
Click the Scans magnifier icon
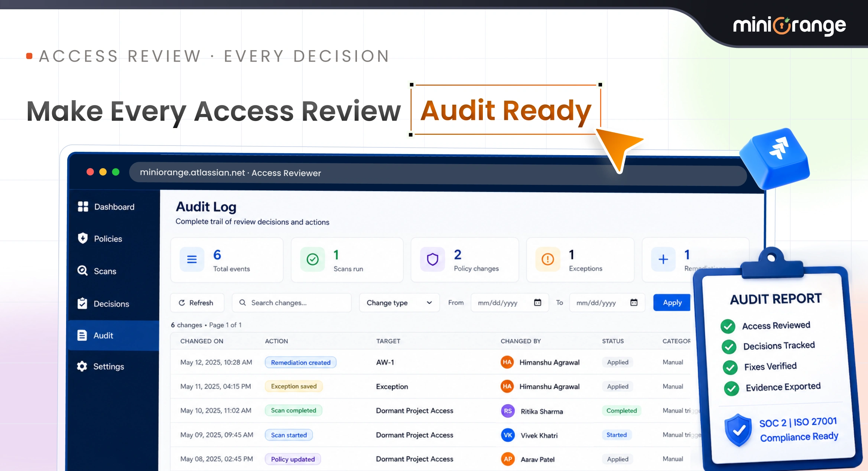pos(82,271)
